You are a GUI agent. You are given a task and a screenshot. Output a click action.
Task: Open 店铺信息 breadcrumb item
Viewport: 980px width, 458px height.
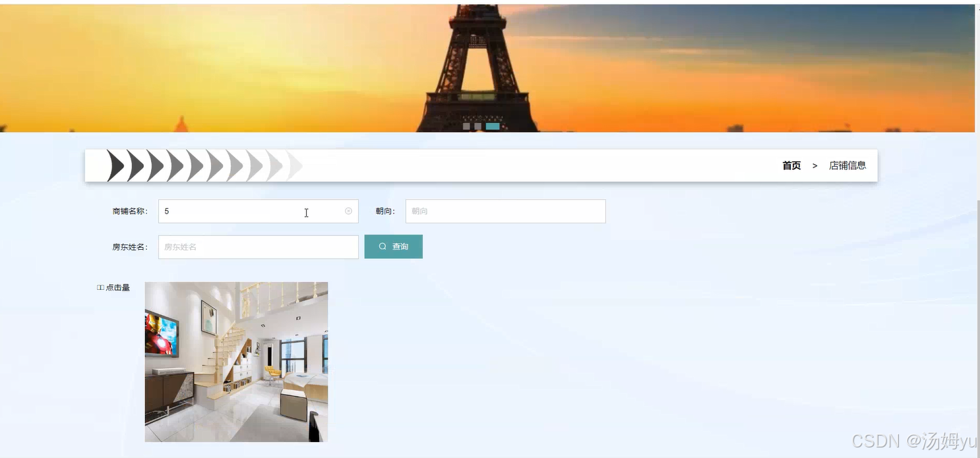[x=847, y=165]
